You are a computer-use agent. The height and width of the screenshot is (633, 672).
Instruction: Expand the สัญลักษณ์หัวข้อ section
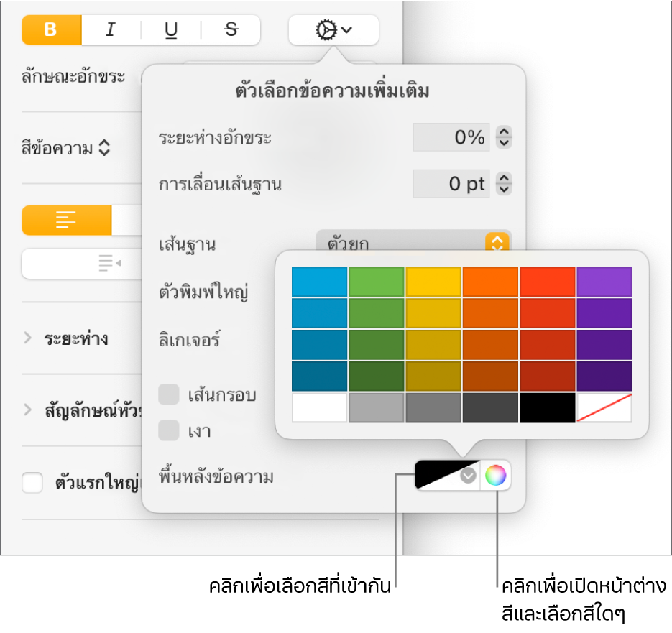pos(28,410)
